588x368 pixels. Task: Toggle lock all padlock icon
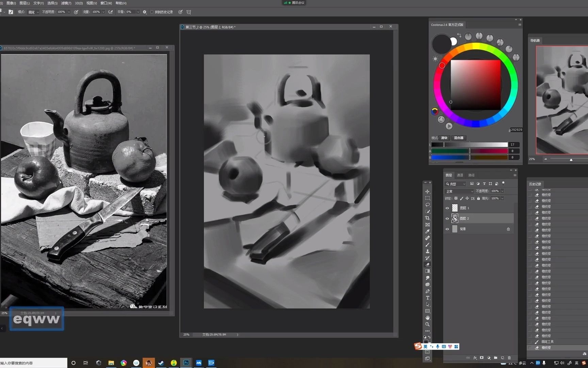478,198
